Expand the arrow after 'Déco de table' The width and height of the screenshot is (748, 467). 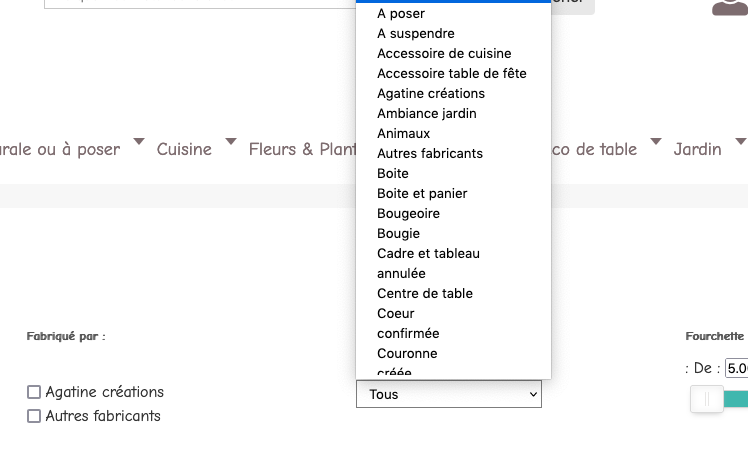[655, 142]
